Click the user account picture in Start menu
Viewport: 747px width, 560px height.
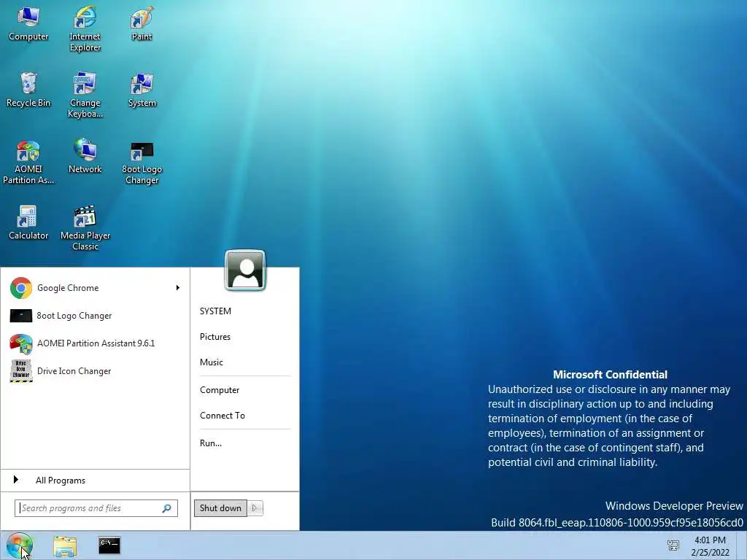(245, 270)
